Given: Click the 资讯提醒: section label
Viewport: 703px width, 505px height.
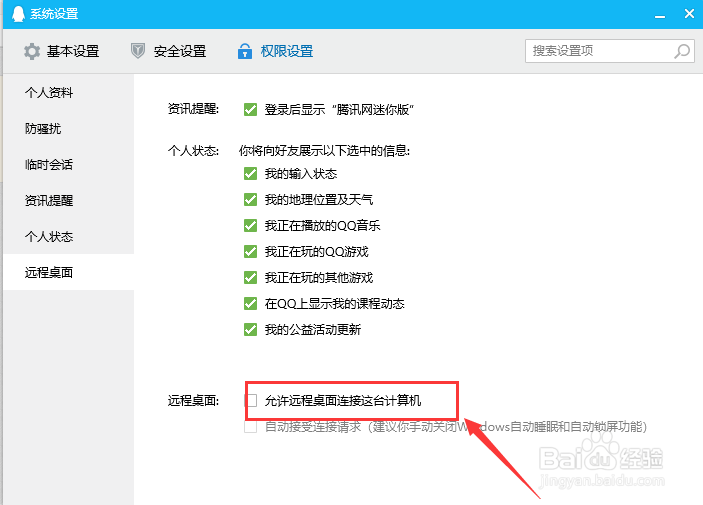Looking at the screenshot, I should pyautogui.click(x=193, y=109).
